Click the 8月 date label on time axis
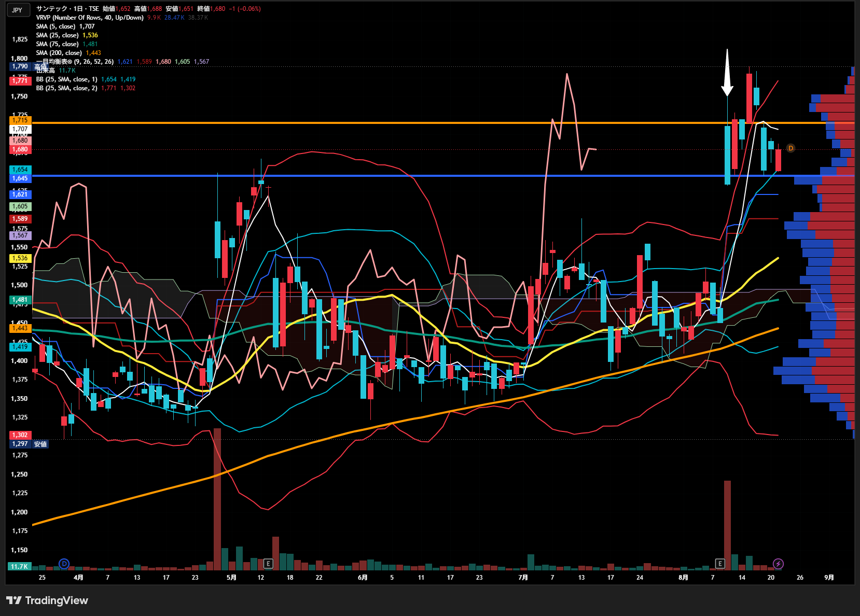Screen dimensions: 860x616 pyautogui.click(x=684, y=577)
